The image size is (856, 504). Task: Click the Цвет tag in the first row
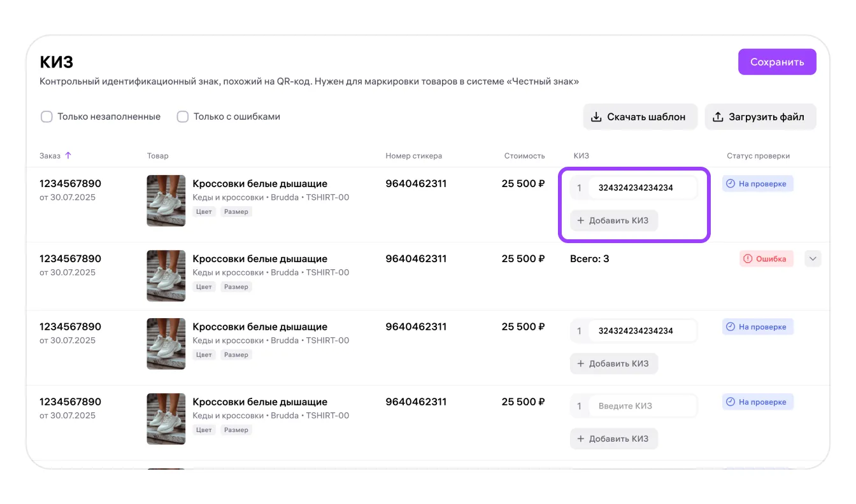pyautogui.click(x=204, y=212)
